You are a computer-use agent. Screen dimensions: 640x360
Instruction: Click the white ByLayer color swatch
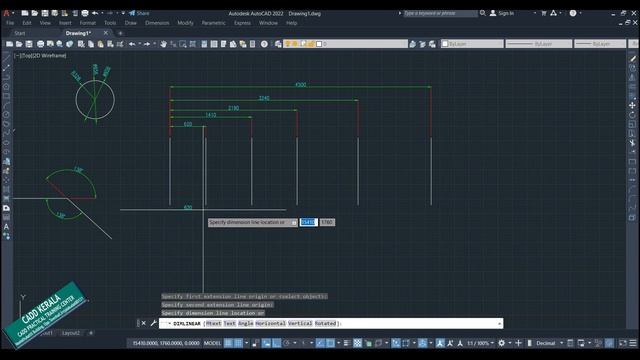(x=445, y=44)
